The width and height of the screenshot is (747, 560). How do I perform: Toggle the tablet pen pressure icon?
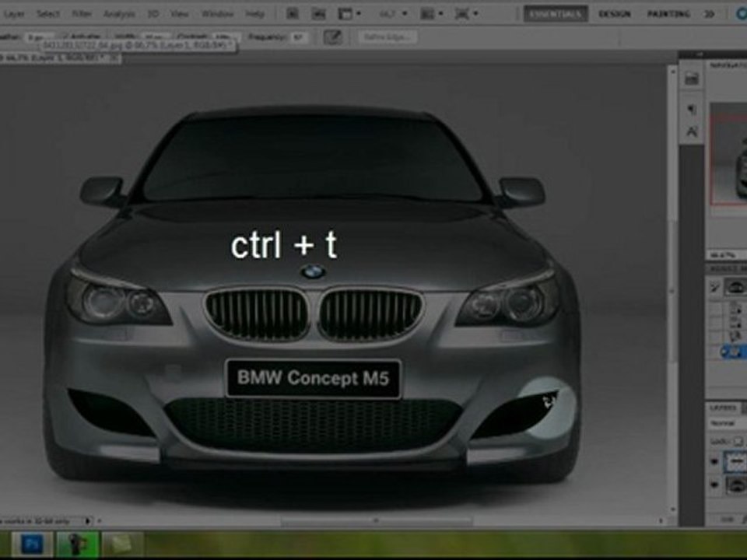coord(332,37)
